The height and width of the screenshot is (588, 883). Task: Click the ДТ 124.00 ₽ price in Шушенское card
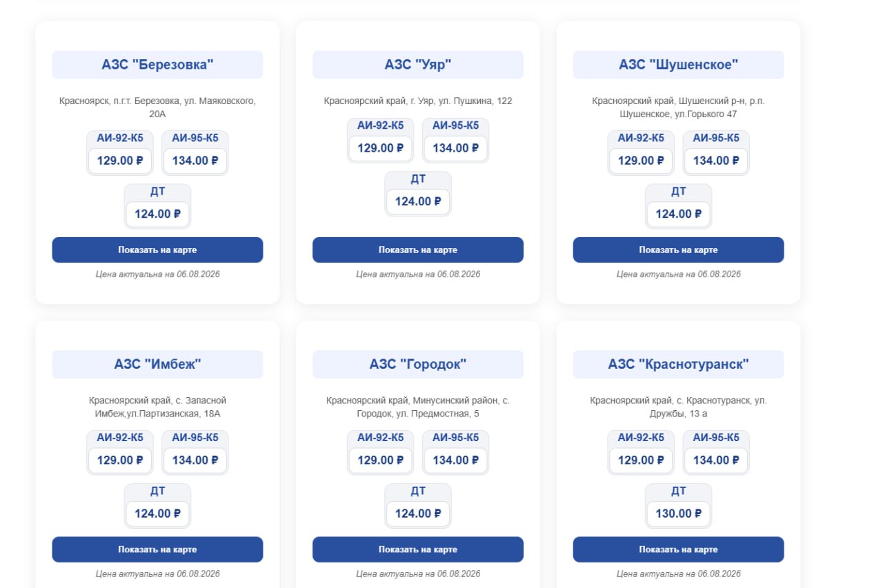click(678, 214)
